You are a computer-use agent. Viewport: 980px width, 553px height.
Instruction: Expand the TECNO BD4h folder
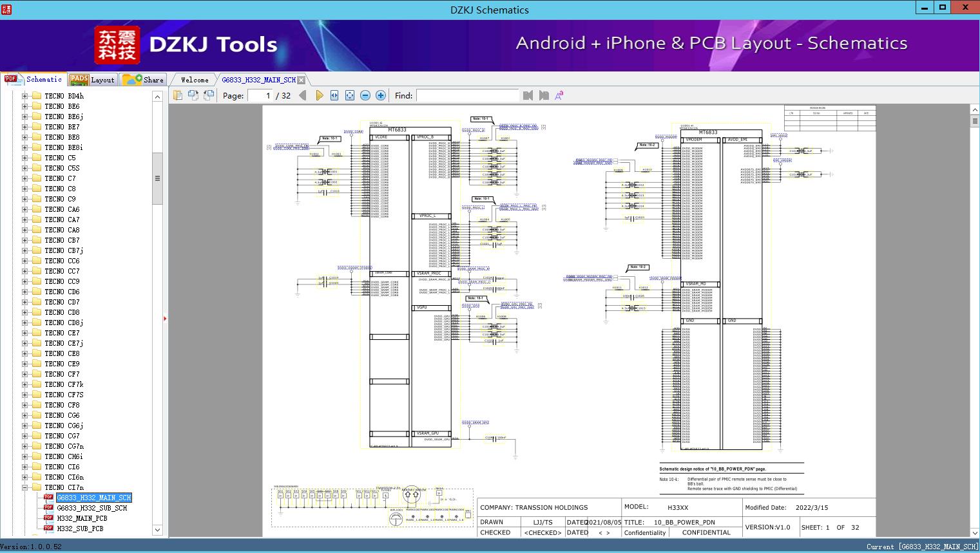click(x=25, y=96)
